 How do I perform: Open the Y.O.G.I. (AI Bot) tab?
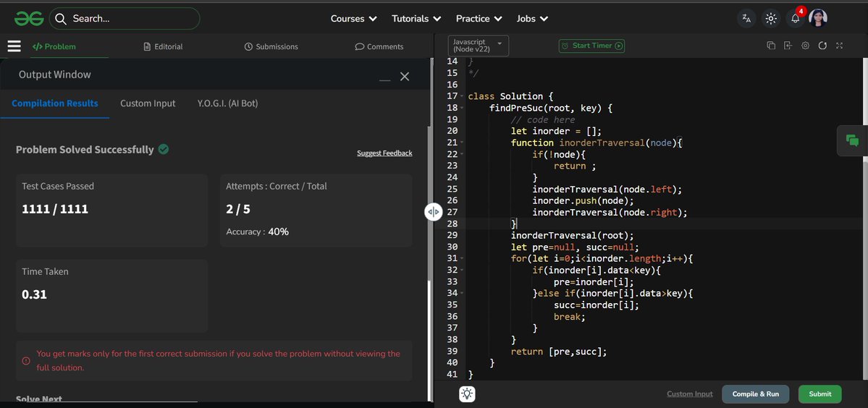coord(227,103)
